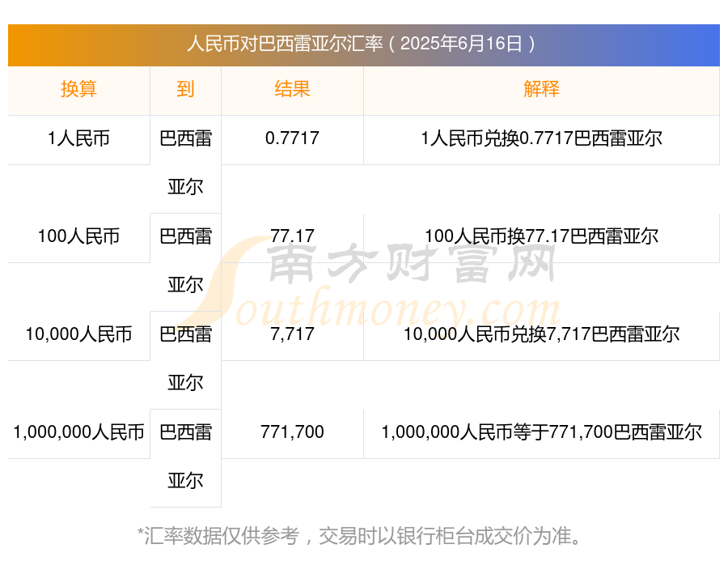728x561 pixels.
Task: Select the 到 column header
Action: (x=185, y=89)
